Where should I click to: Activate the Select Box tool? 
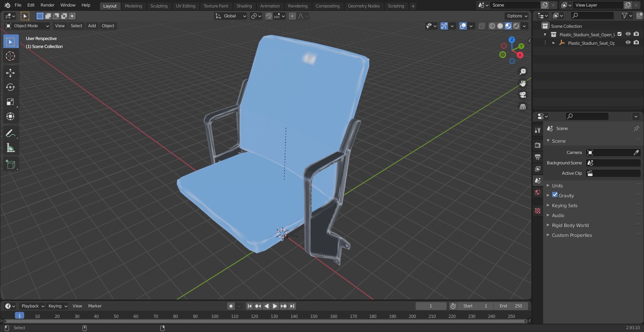pos(10,41)
